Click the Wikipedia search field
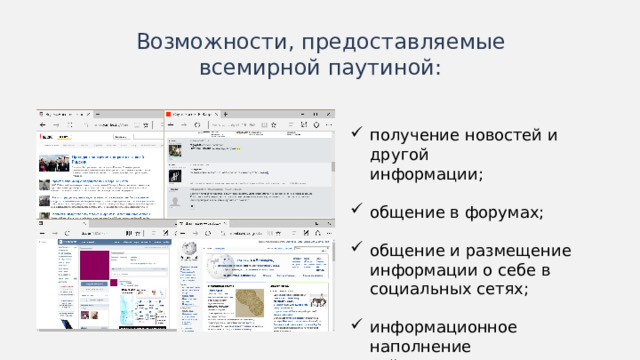 click(311, 248)
